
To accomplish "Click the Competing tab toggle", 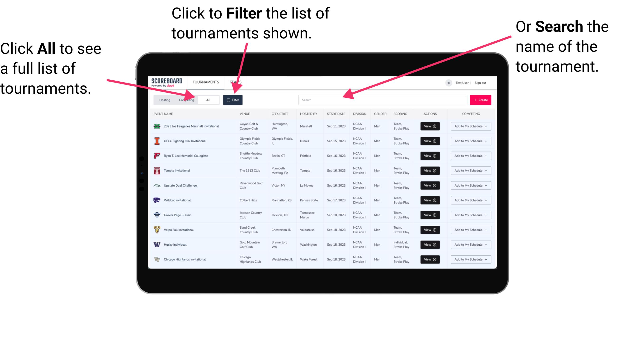I will pos(186,100).
